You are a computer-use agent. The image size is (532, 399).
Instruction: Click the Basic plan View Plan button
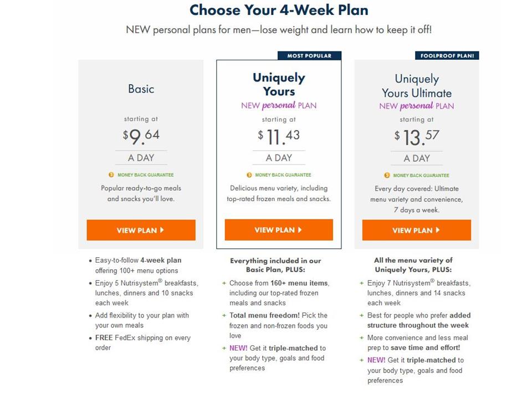pos(141,230)
